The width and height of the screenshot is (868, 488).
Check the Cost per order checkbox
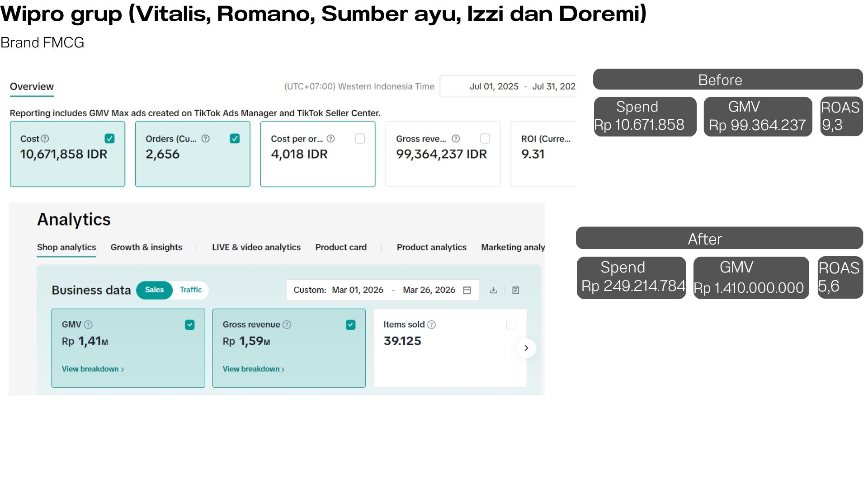[360, 139]
